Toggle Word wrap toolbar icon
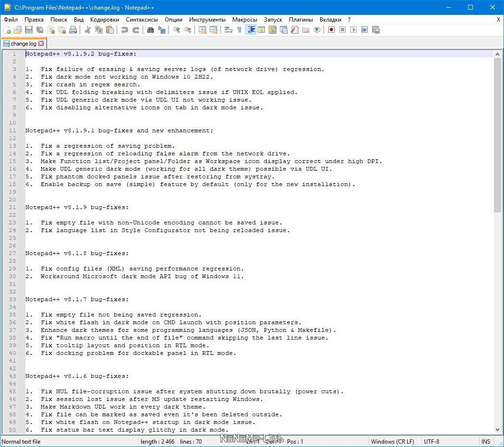 pyautogui.click(x=228, y=30)
